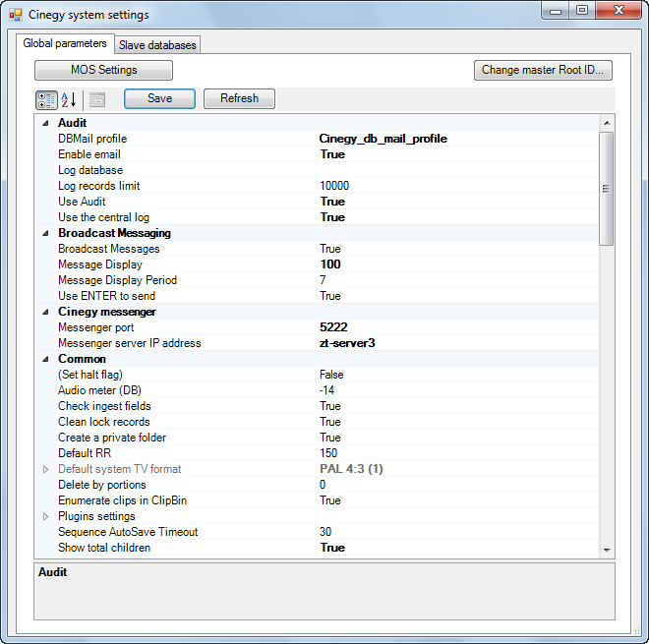Click Audio meter (DB) value -14

(326, 390)
